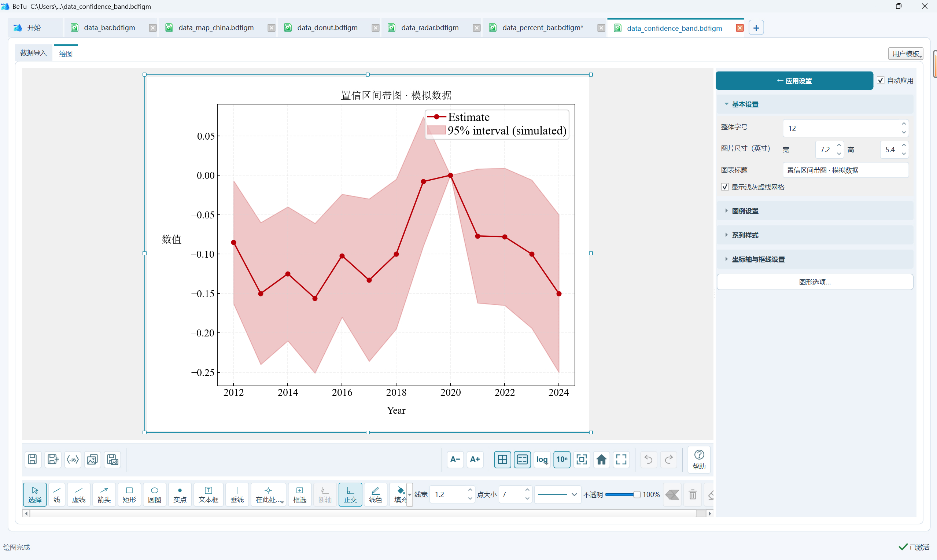Click the A- decrease font size button
This screenshot has height=560, width=937.
(455, 459)
